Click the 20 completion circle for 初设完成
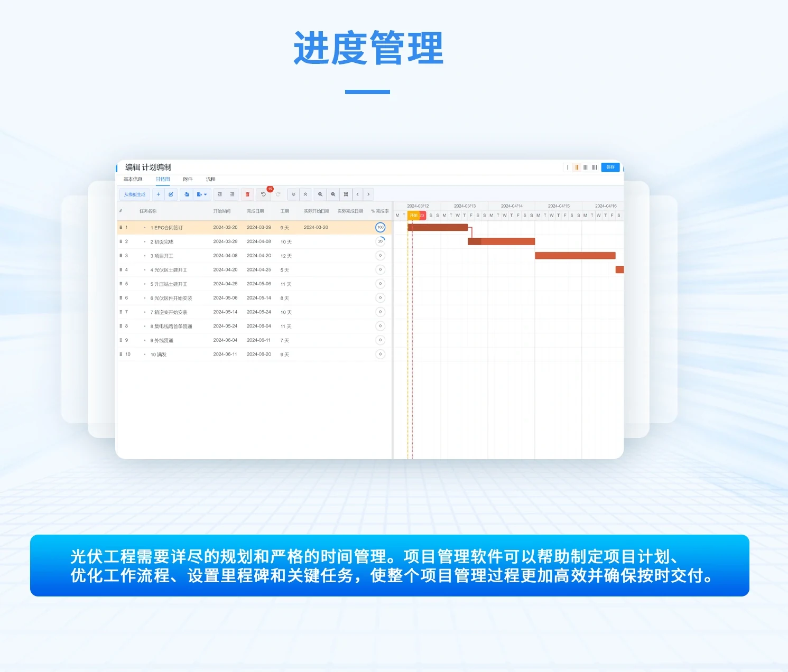This screenshot has width=788, height=672. tap(381, 241)
